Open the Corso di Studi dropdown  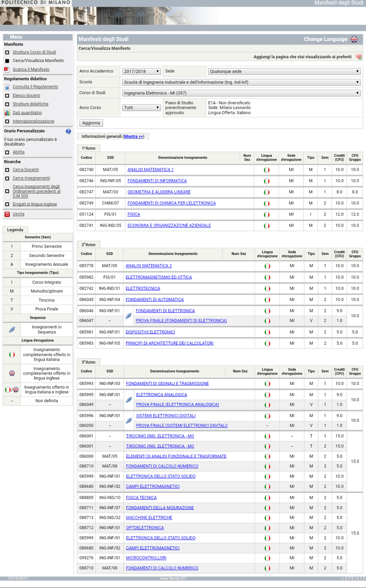[241, 93]
